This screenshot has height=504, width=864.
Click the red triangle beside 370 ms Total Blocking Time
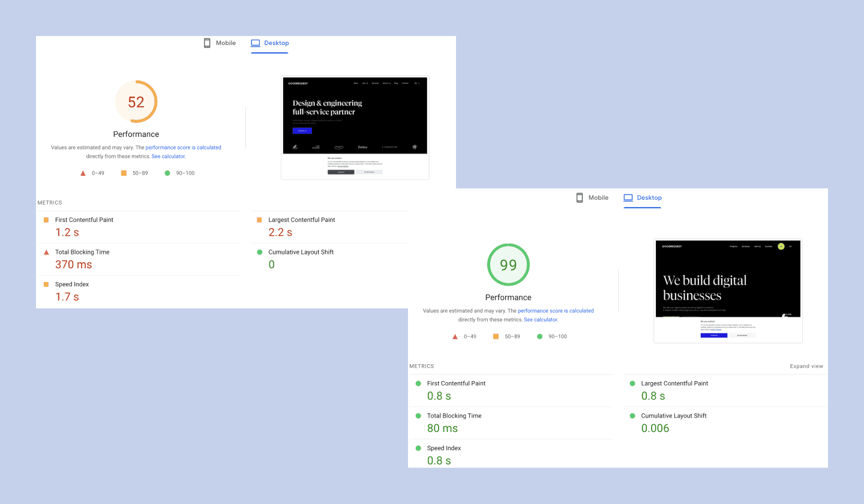(x=46, y=253)
